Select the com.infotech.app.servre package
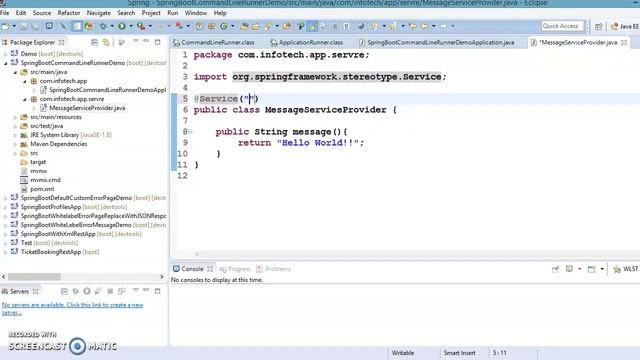The width and height of the screenshot is (640, 360). coord(71,99)
